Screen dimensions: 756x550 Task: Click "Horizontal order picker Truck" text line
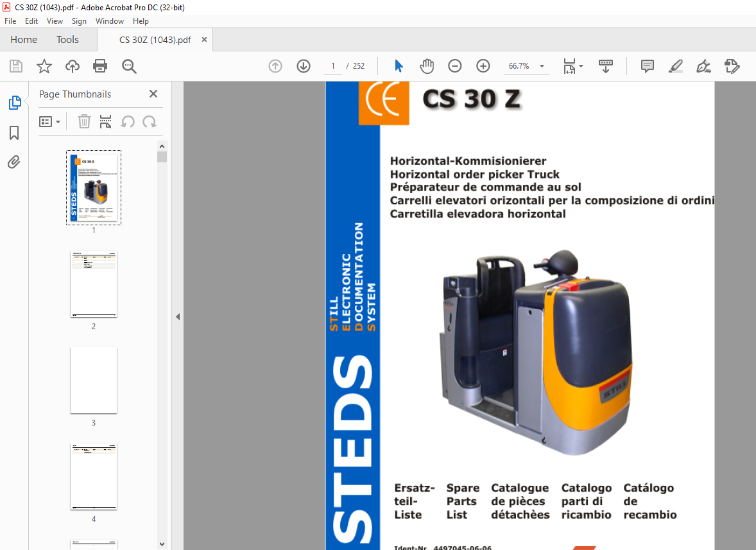click(x=474, y=175)
